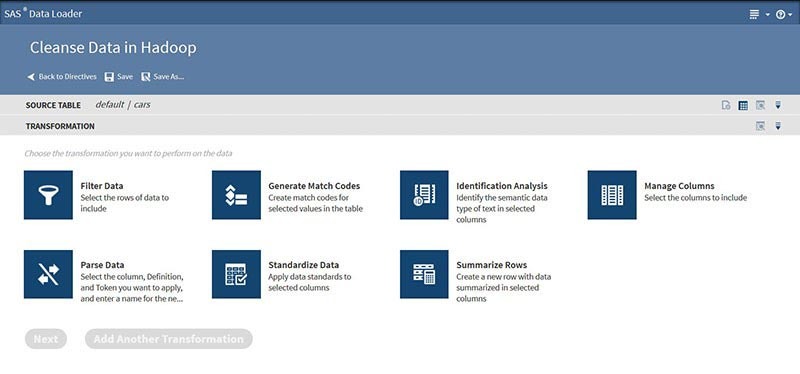Screen dimensions: 800x374
Task: Choose the Standardize Data icon tile
Action: pos(236,274)
